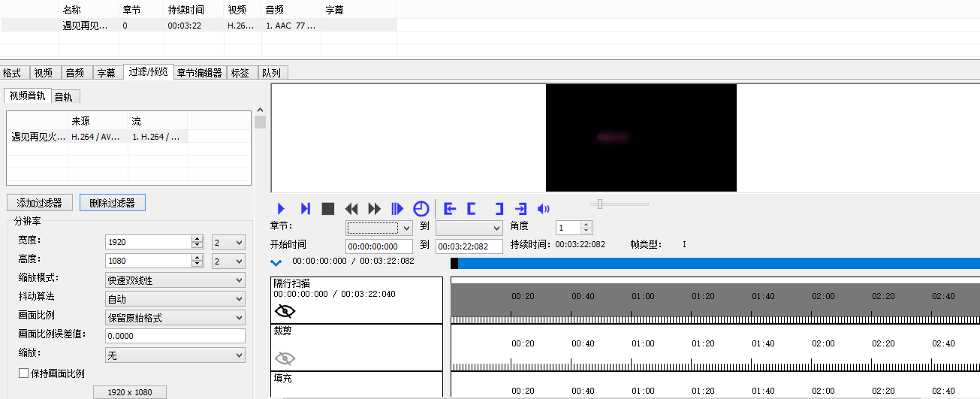Click the 1. AAC 77 audio cell
The width and height of the screenshot is (980, 399).
[x=291, y=26]
